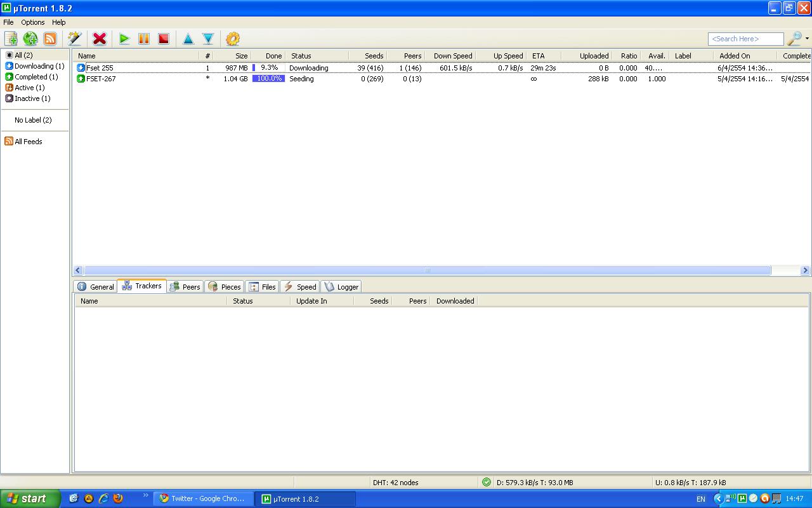Switch to the Logger tab
The height and width of the screenshot is (508, 812).
[x=341, y=287]
